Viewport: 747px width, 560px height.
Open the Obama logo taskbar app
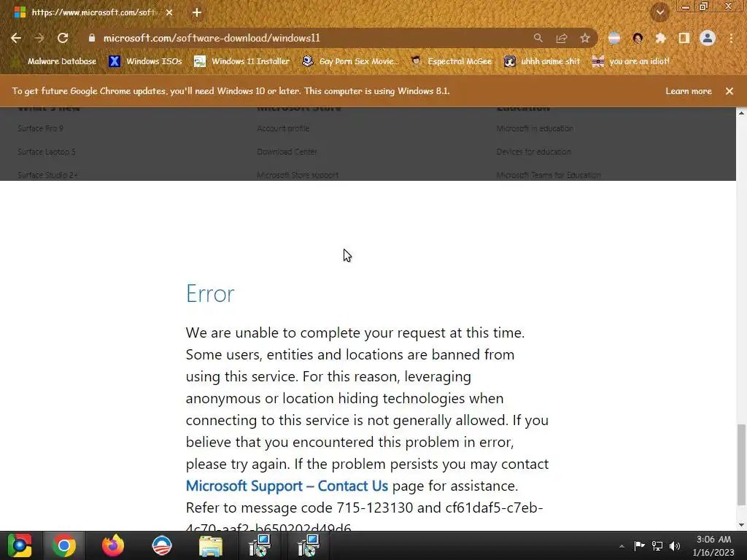coord(161,545)
